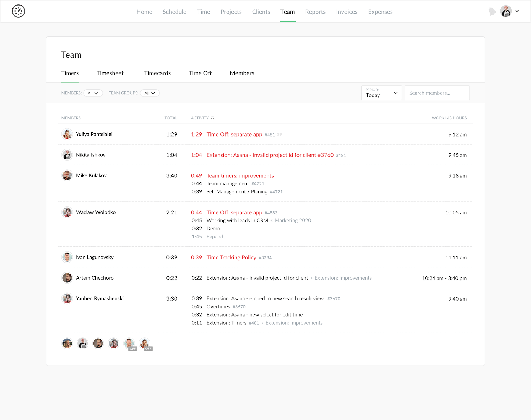Open the Reports page
531x420 pixels.
(x=315, y=12)
